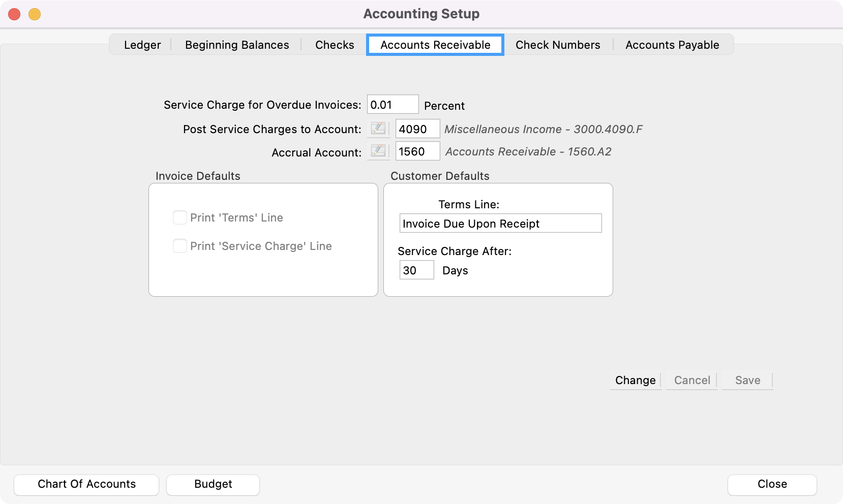The height and width of the screenshot is (504, 843).
Task: Toggle Print 'Service Charge' Line checkbox
Action: (180, 246)
